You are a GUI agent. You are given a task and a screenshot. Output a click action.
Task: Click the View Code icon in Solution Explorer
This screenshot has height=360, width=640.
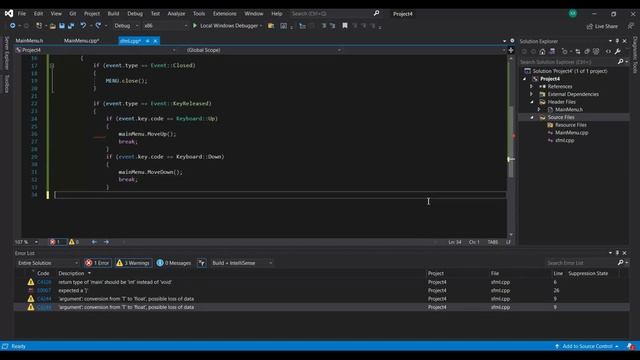click(x=608, y=51)
